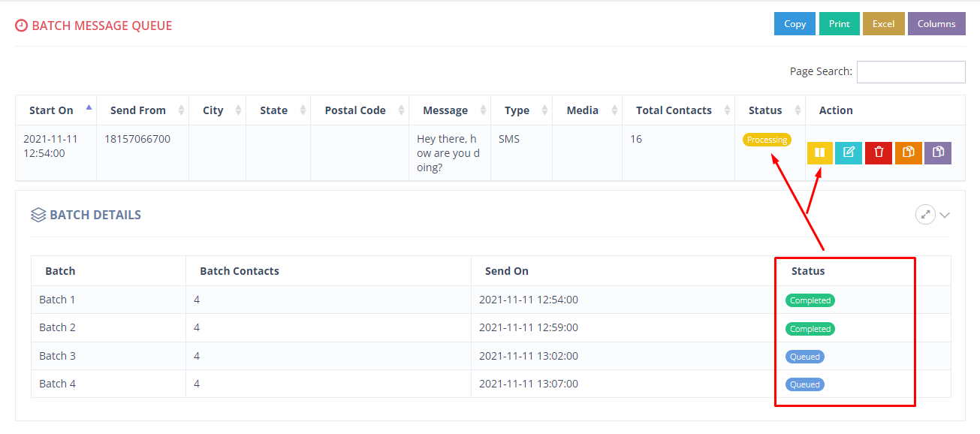
Task: Click the purple clipboard icon in Action column
Action: click(938, 152)
